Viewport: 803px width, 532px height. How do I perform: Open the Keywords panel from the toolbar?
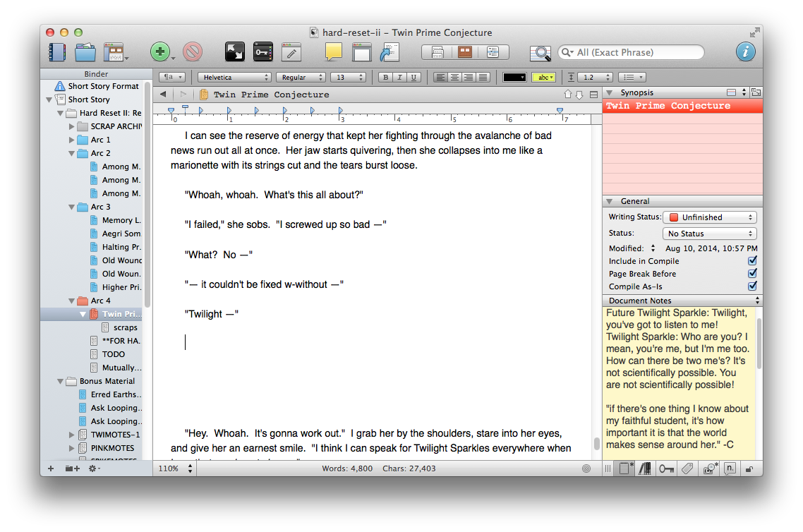pos(262,52)
